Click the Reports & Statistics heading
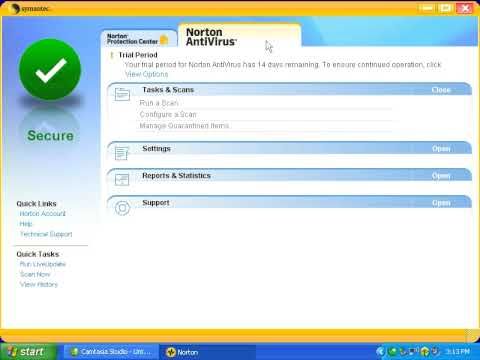The image size is (480, 360). pyautogui.click(x=176, y=176)
